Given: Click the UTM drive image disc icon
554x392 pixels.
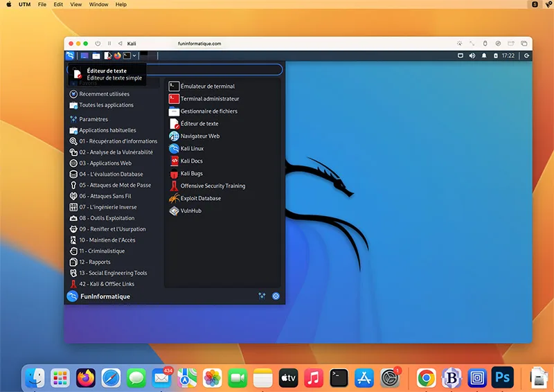Looking at the screenshot, I should 498,44.
